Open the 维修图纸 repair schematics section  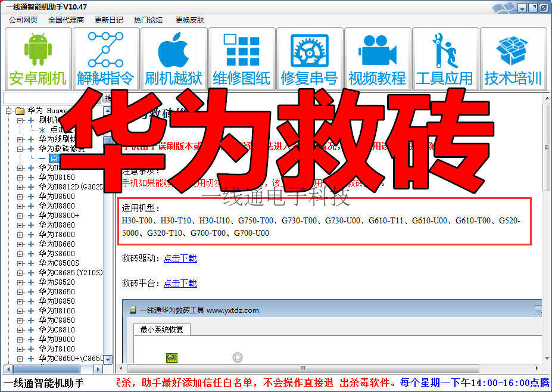pyautogui.click(x=242, y=59)
